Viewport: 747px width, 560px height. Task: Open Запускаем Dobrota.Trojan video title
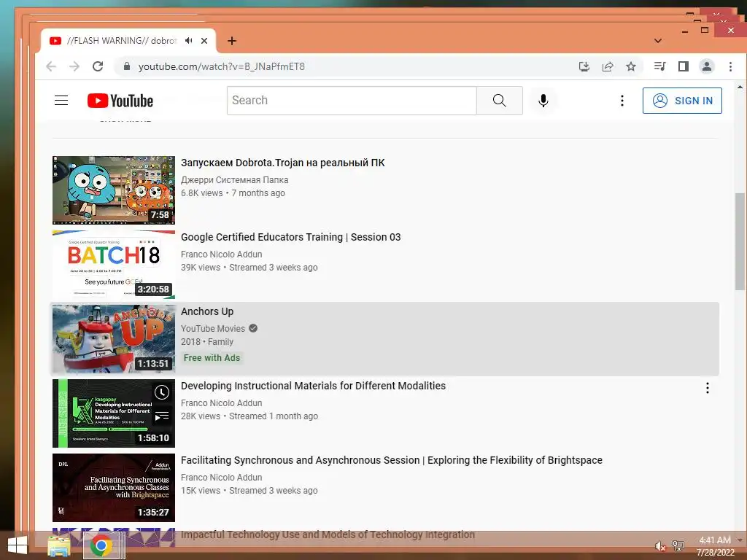282,163
